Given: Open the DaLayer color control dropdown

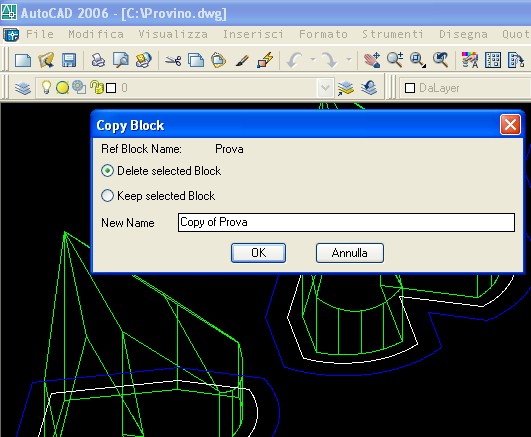Looking at the screenshot, I should 465,88.
